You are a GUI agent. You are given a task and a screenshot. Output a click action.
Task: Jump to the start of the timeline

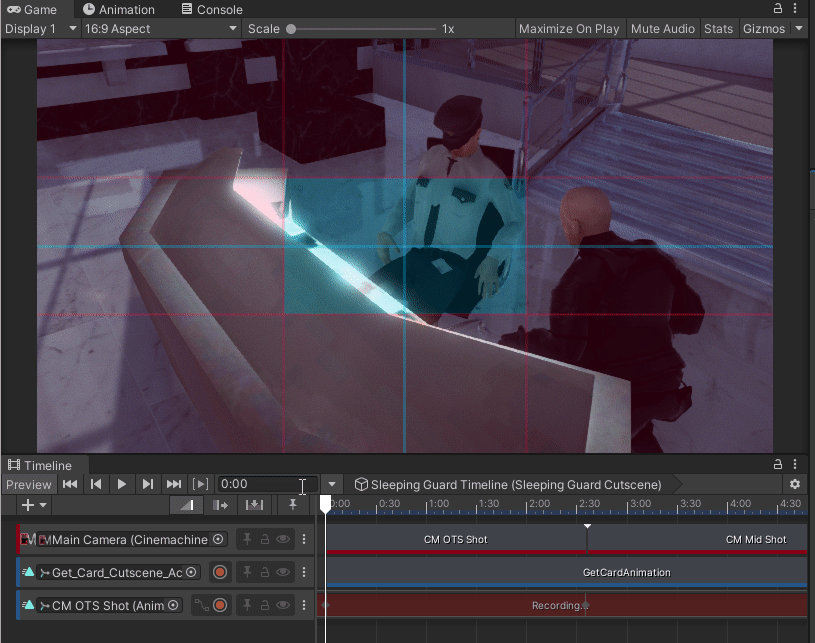pos(70,484)
